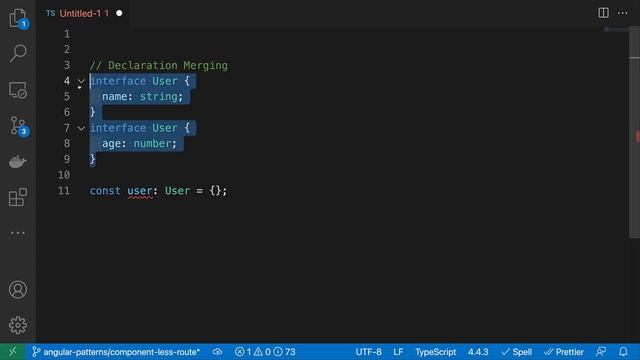The image size is (640, 360).
Task: Select TypeScript version 4.4.3
Action: pyautogui.click(x=478, y=351)
